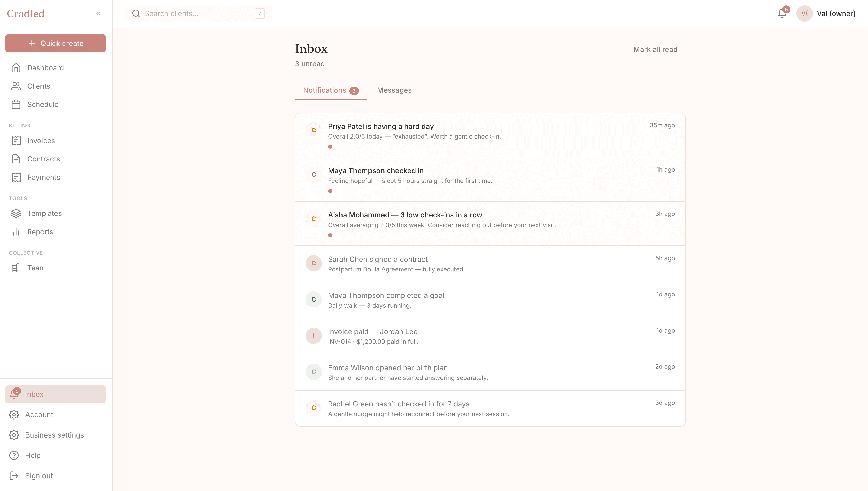The image size is (868, 491).
Task: Click the '3 unread' count text
Action: tap(310, 64)
